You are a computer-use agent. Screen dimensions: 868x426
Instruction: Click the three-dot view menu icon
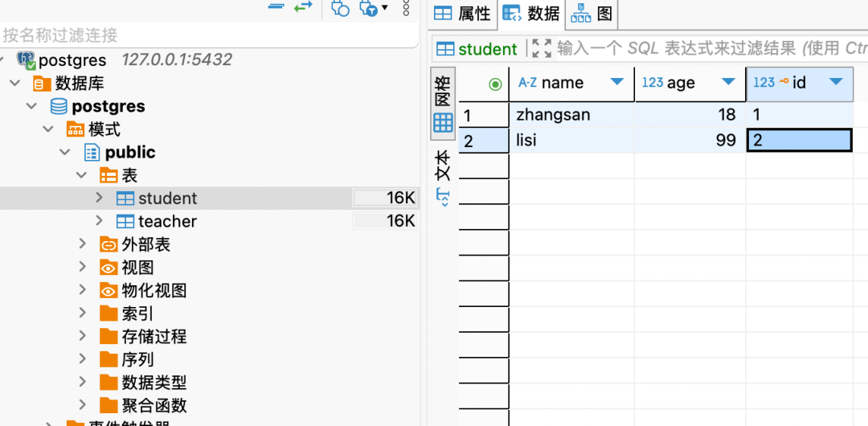[406, 6]
